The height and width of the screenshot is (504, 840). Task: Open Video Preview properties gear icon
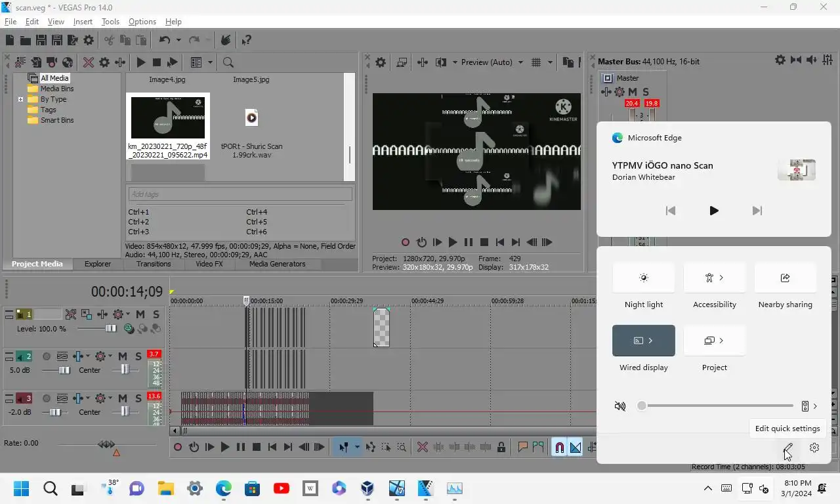[381, 62]
